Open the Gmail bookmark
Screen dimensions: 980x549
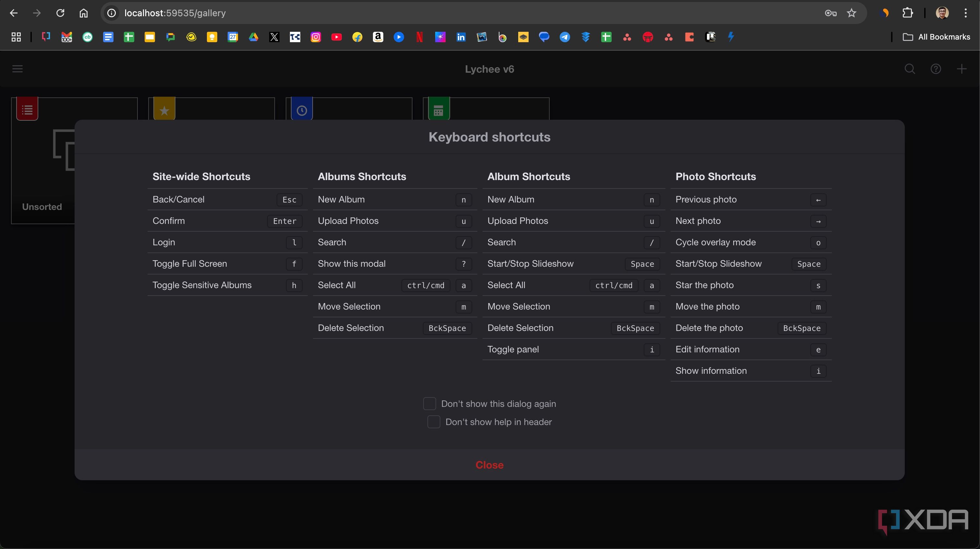pyautogui.click(x=66, y=37)
